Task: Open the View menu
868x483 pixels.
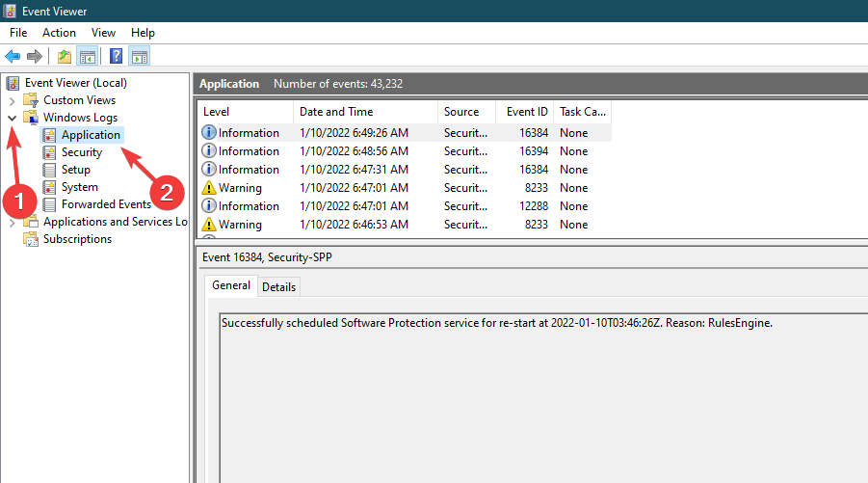Action: tap(103, 33)
